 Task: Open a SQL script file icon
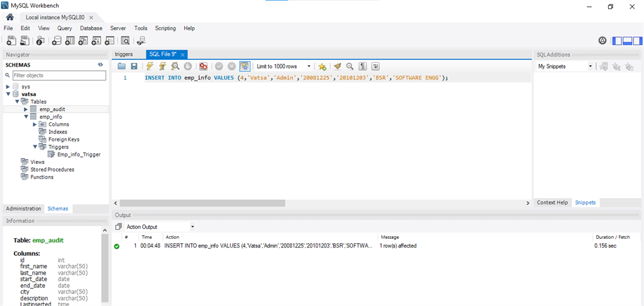pyautogui.click(x=25, y=40)
